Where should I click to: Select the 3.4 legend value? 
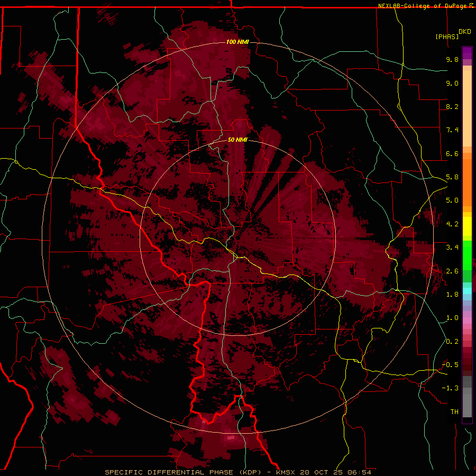pos(452,248)
